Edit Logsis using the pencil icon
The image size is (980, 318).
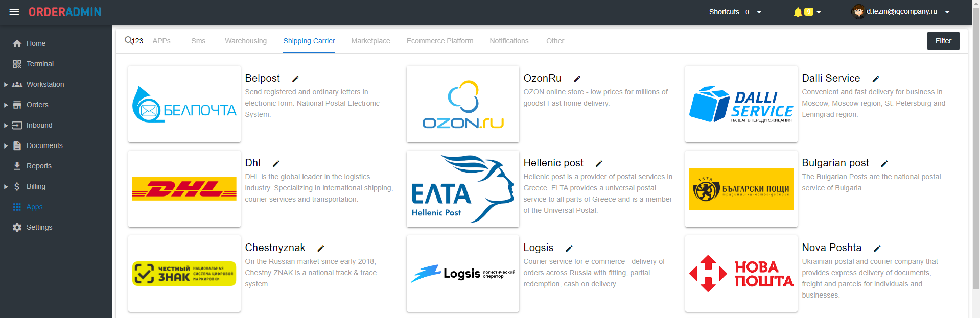569,248
